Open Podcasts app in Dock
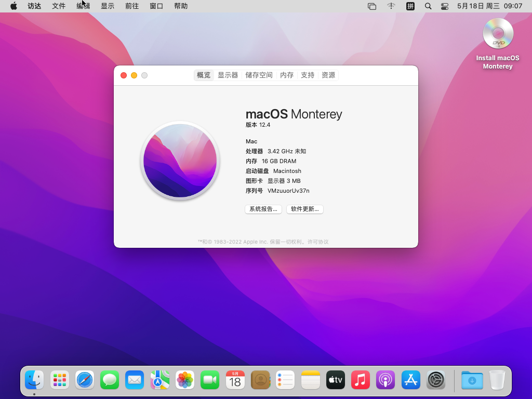 pyautogui.click(x=385, y=380)
